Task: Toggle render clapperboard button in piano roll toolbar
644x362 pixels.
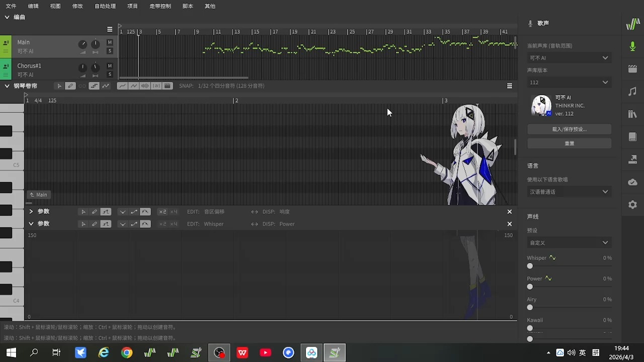Action: pos(168,86)
